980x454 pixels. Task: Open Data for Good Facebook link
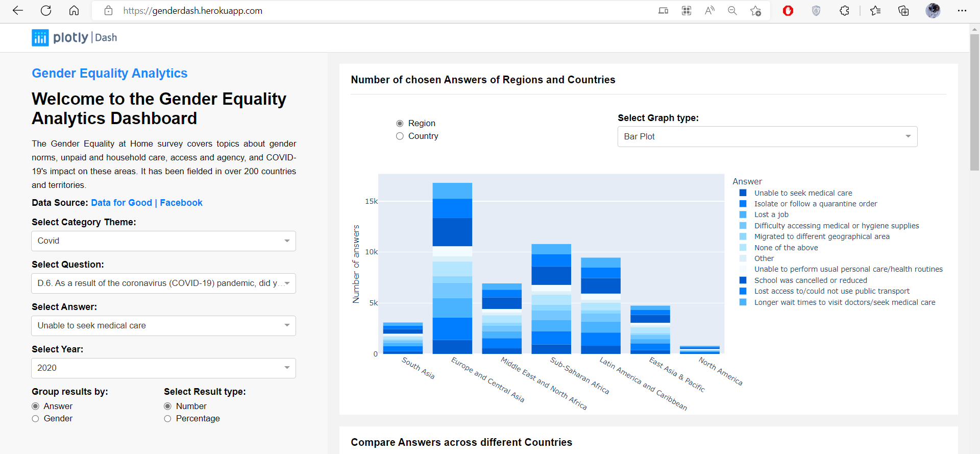click(x=146, y=203)
